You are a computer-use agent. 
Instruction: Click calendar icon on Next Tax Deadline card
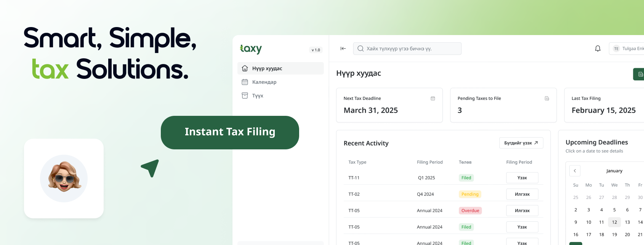[433, 98]
